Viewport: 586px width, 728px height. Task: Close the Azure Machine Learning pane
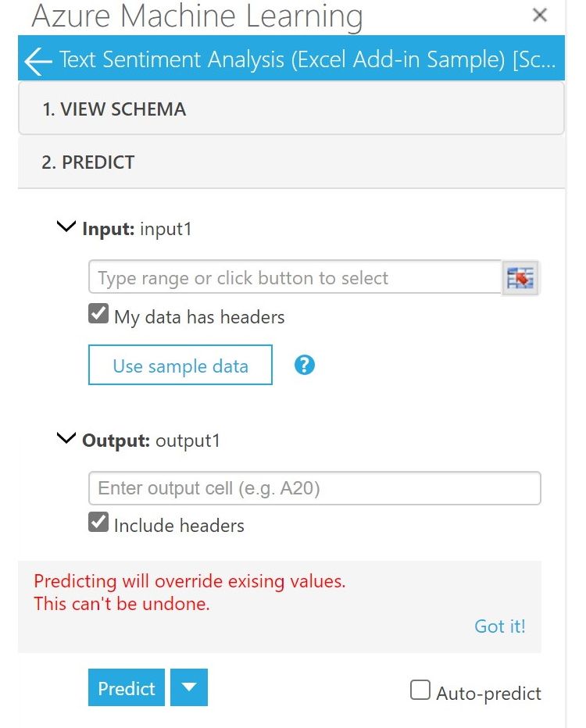tap(539, 16)
